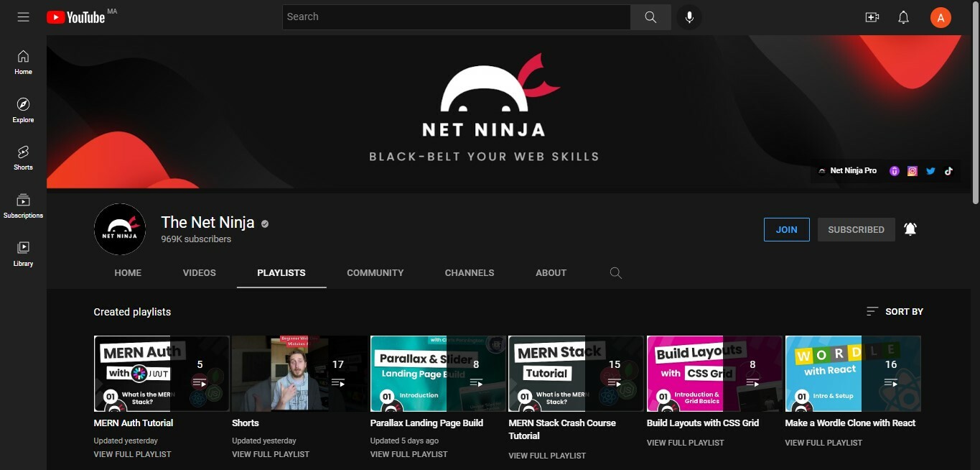This screenshot has height=470, width=980.
Task: Open the account menu via the avatar
Action: coord(941,17)
